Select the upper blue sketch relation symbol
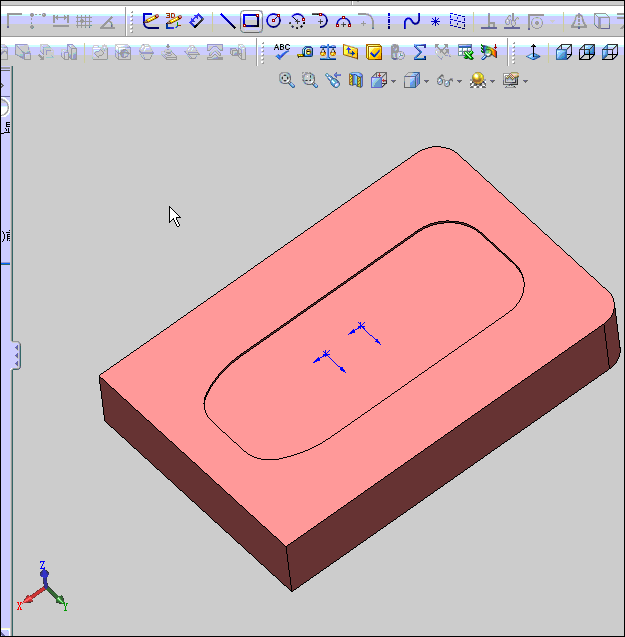Image resolution: width=625 pixels, height=637 pixels. coord(365,333)
